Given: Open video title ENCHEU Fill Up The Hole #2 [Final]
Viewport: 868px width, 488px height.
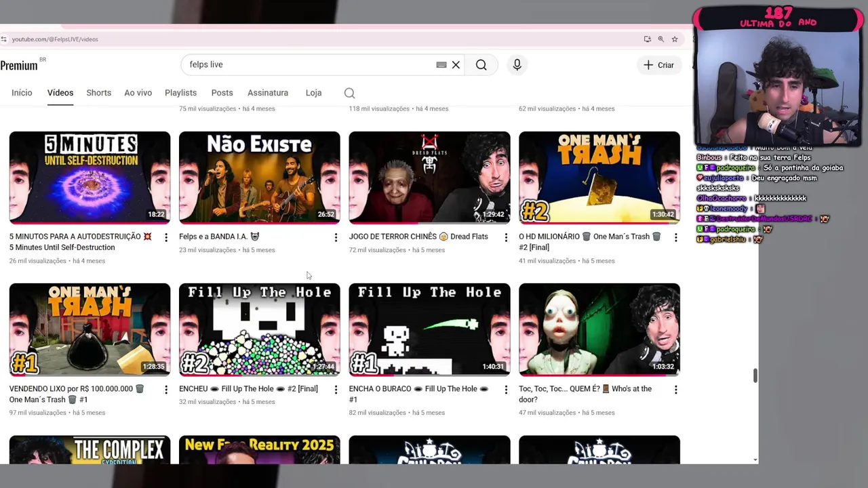Looking at the screenshot, I should click(x=248, y=389).
